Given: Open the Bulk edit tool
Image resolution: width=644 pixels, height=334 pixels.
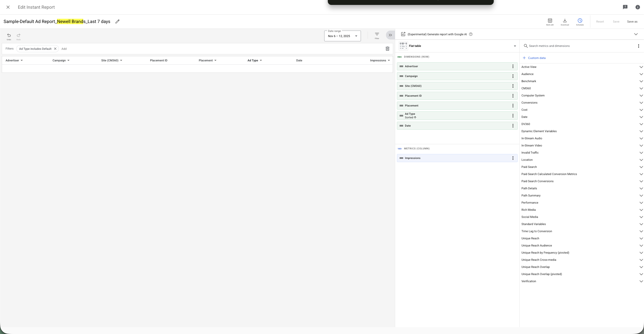Looking at the screenshot, I should (x=550, y=22).
